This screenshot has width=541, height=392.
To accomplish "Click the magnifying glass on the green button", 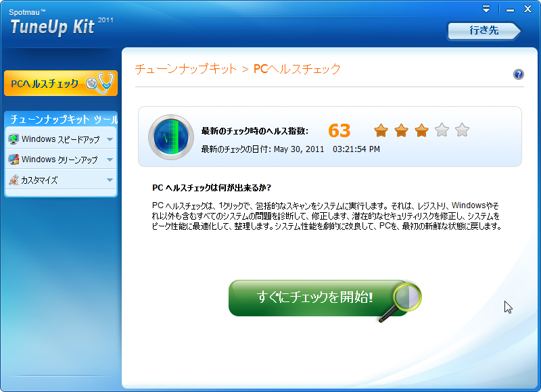I will [401, 302].
